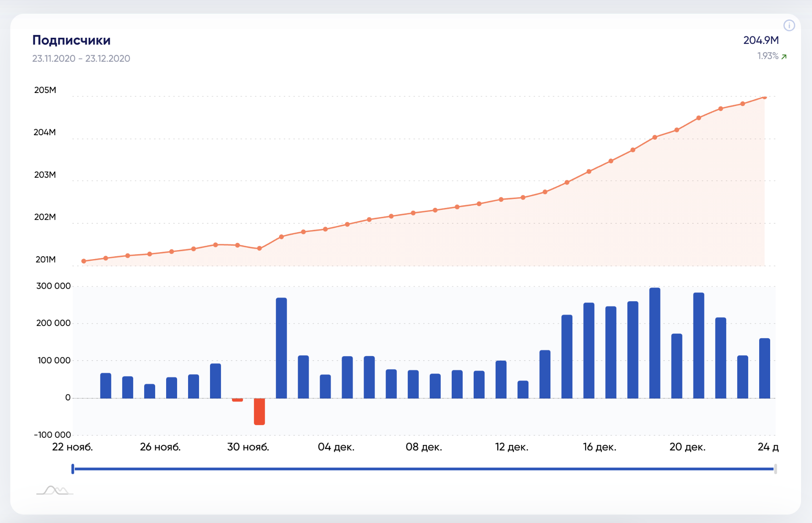Click the 1.93% growth percentage
The image size is (812, 523).
click(x=767, y=56)
